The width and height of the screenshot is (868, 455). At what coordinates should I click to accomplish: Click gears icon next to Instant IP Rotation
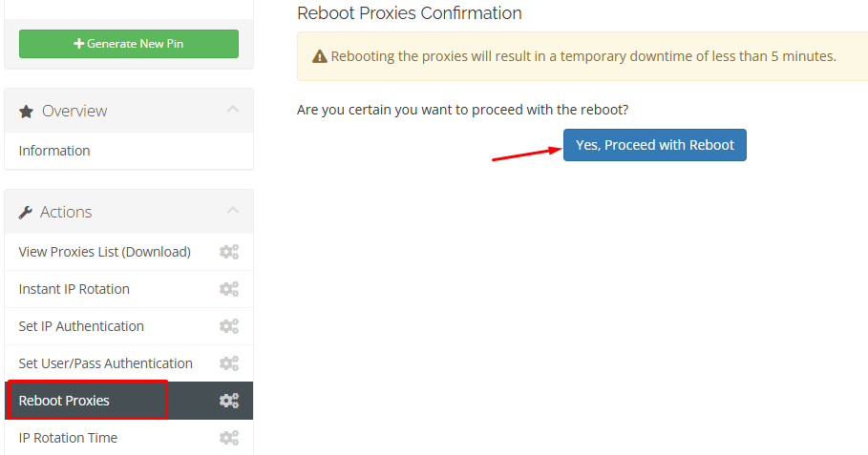229,289
